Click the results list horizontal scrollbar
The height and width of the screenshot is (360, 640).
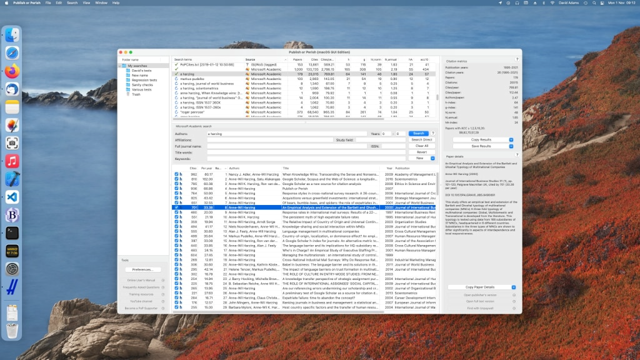coord(278,312)
